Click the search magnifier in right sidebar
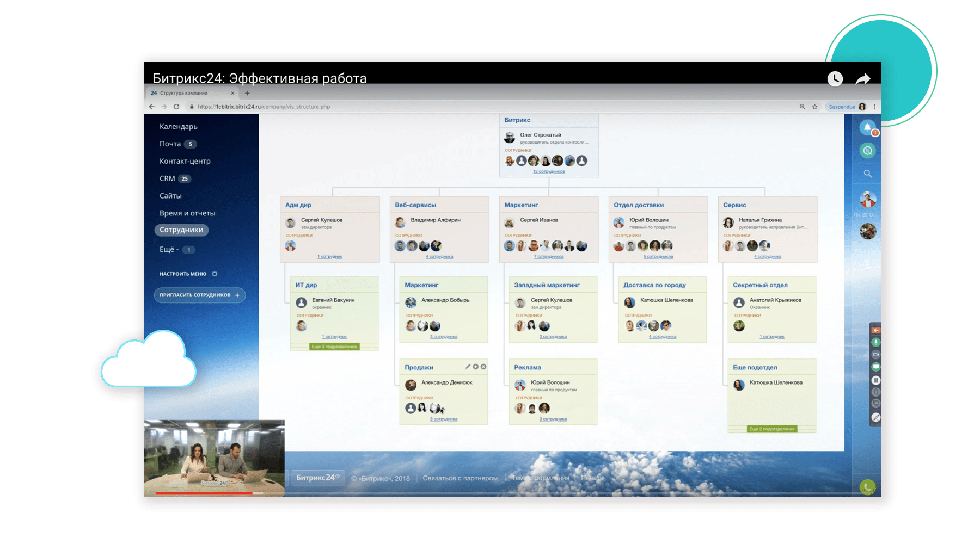This screenshot has height=544, width=980. [867, 174]
